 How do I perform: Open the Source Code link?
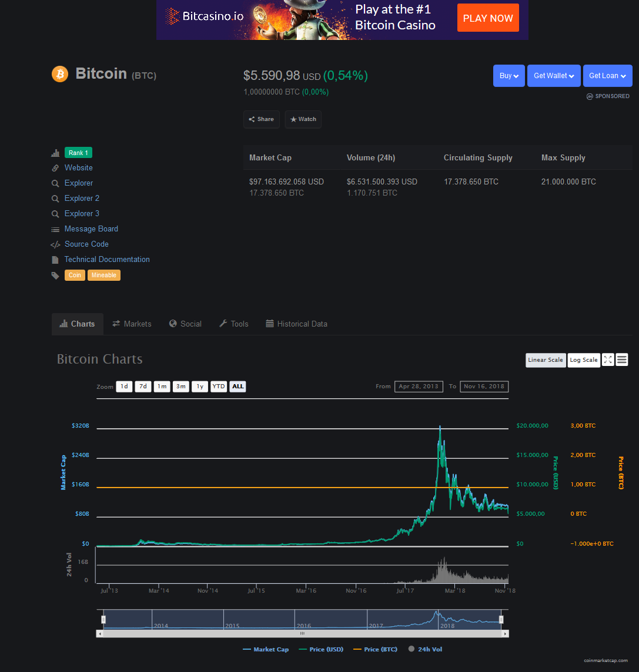[x=86, y=244]
